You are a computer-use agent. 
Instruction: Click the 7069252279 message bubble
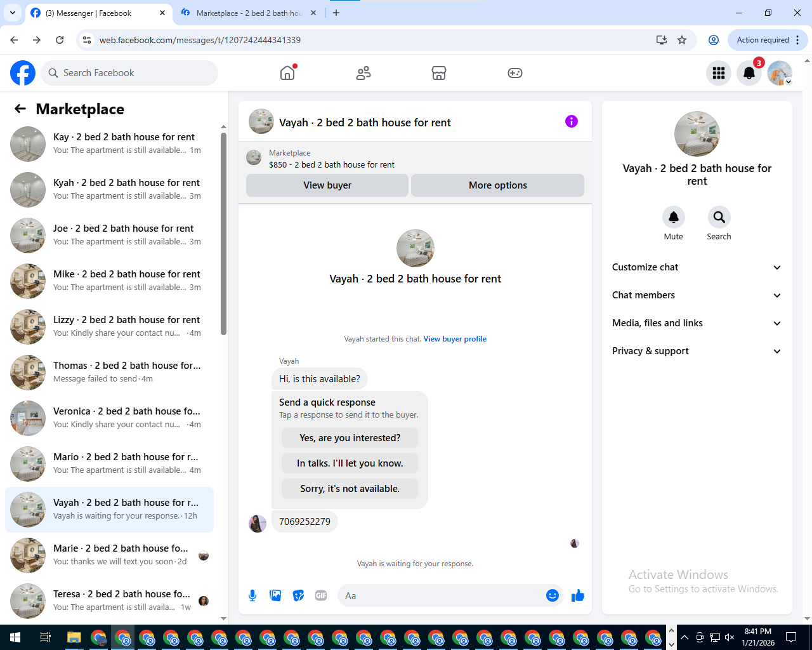(304, 522)
